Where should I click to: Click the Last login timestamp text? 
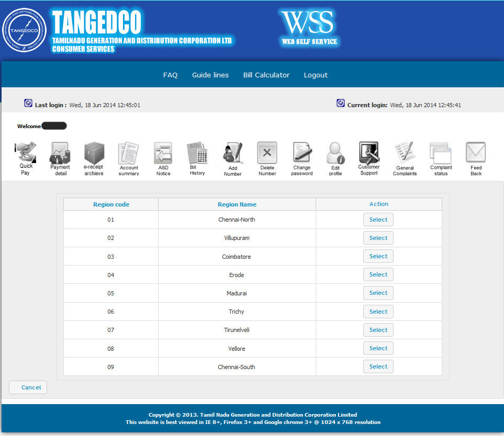(x=105, y=105)
